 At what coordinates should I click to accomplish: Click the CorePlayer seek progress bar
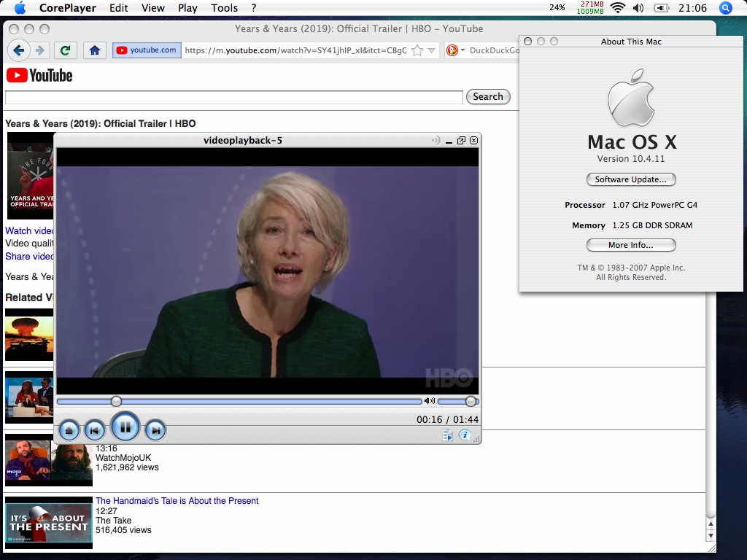coord(239,402)
